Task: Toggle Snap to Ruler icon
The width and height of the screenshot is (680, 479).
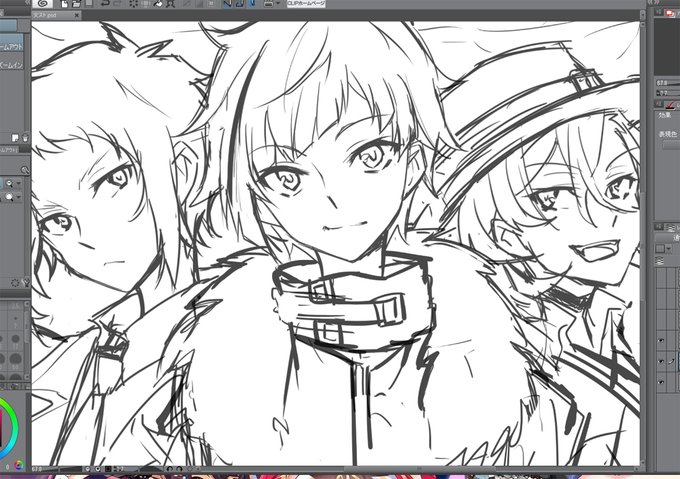Action: tap(227, 3)
